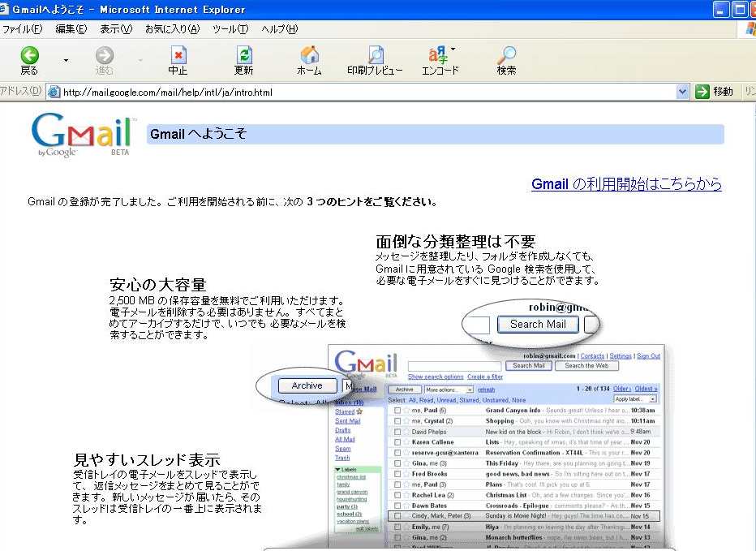Open the 表示(V) menu
The width and height of the screenshot is (756, 551).
(116, 29)
